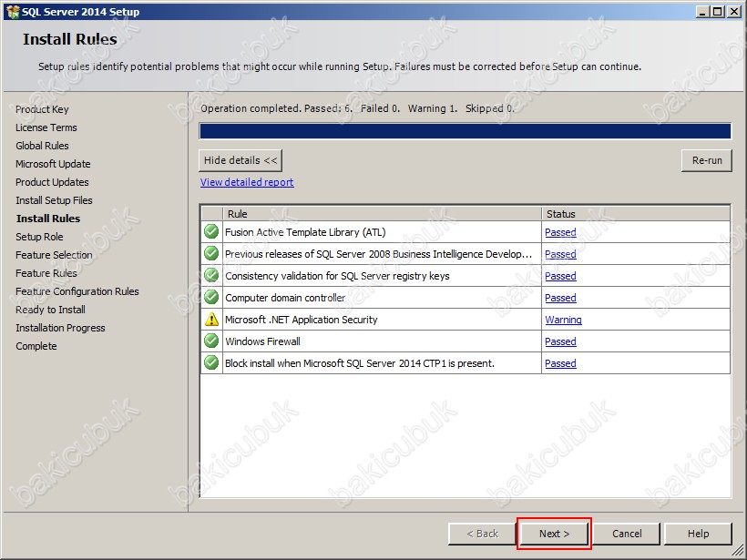This screenshot has height=560, width=747.
Task: Click the completed blue progress bar
Action: [x=465, y=131]
